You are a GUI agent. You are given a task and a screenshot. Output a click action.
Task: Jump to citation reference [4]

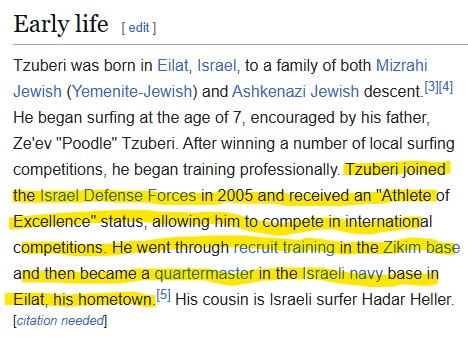coord(446,87)
